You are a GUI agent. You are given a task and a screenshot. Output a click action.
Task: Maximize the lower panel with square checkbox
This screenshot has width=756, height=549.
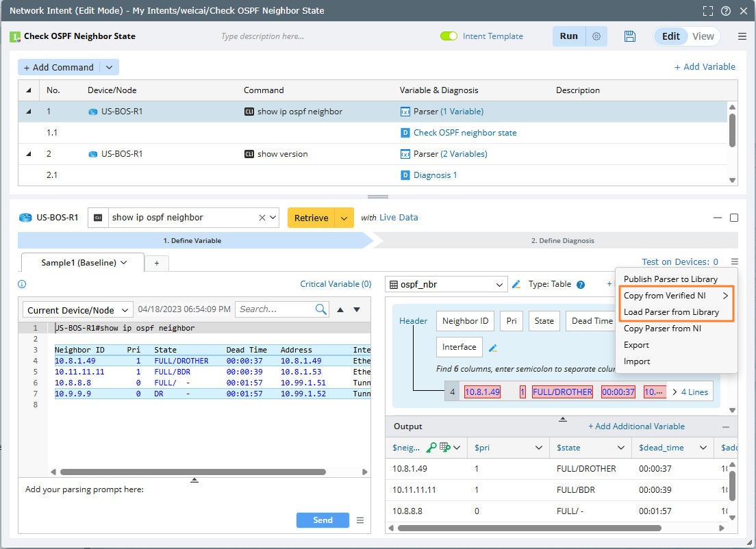pyautogui.click(x=734, y=218)
